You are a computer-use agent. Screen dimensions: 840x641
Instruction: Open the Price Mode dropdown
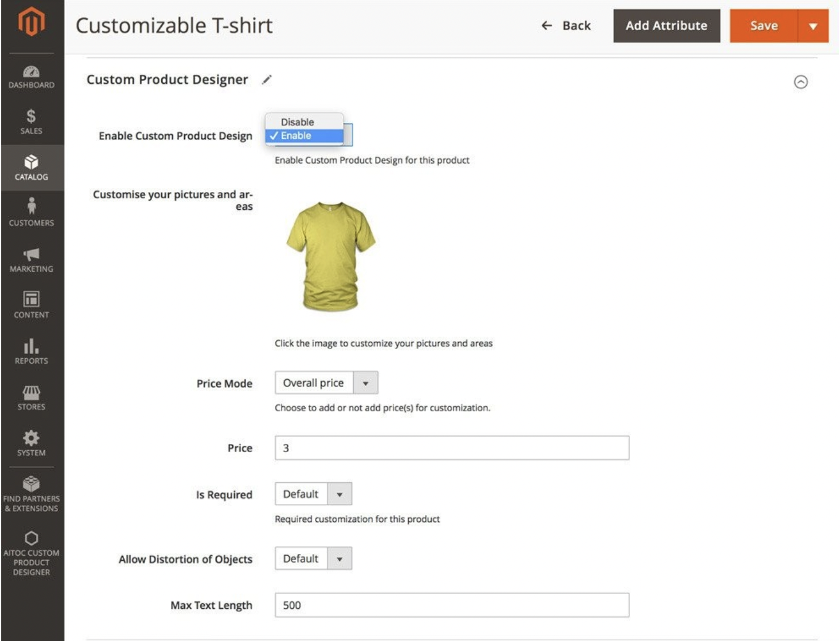tap(326, 383)
